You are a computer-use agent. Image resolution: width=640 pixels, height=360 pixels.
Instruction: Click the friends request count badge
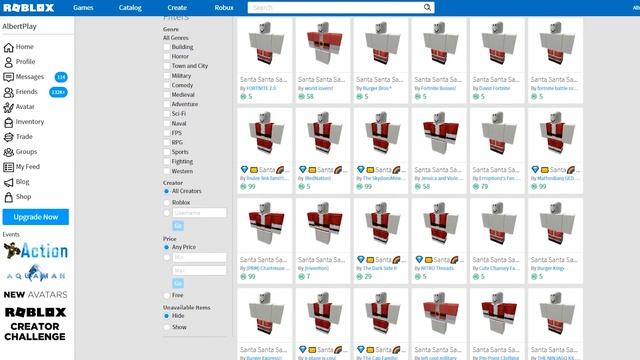point(58,92)
